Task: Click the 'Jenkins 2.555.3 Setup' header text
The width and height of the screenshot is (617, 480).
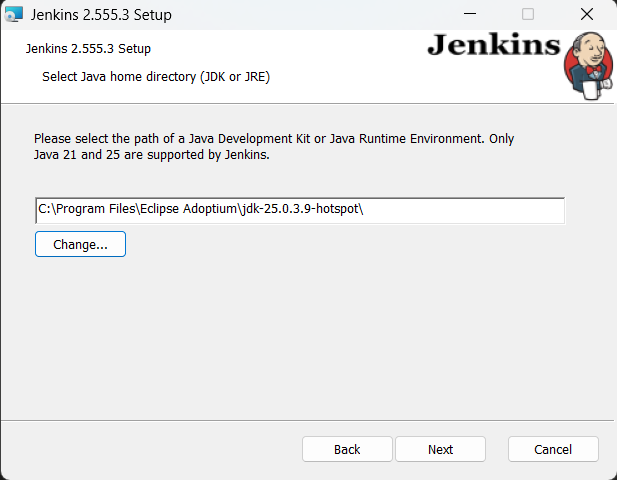Action: coord(88,48)
